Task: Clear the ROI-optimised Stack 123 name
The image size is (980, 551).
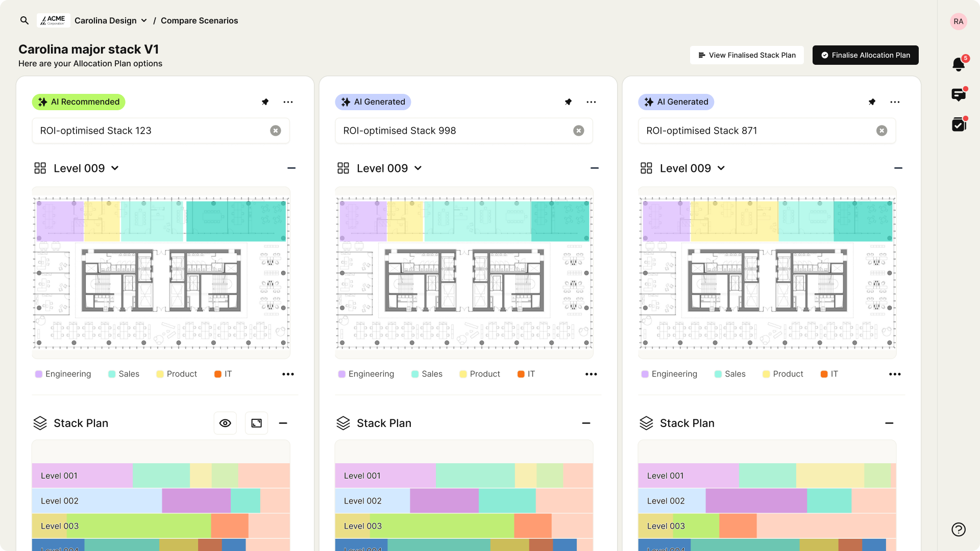Action: [x=276, y=131]
